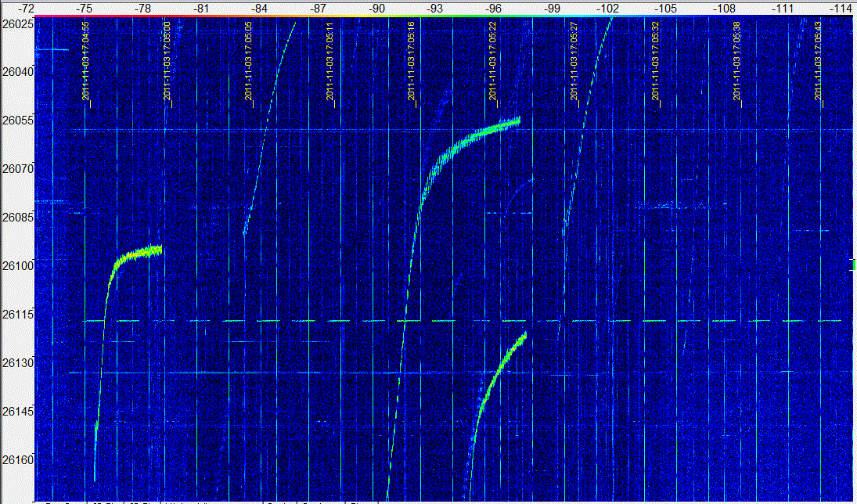
Task: Click the -72 dB color scale label
Action: tap(26, 8)
